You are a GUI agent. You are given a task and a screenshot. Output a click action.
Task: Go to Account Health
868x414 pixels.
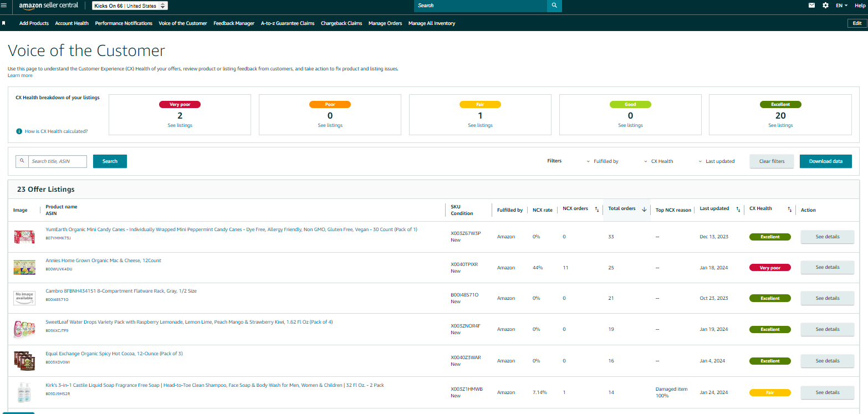pyautogui.click(x=72, y=23)
